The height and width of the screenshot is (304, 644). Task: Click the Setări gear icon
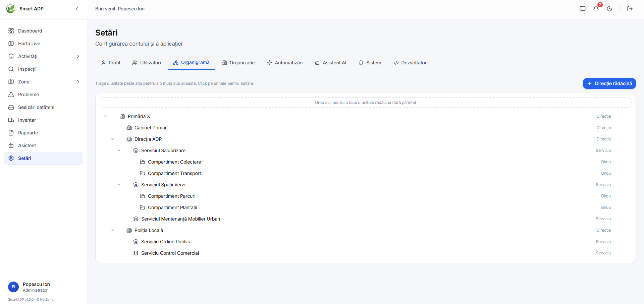[x=11, y=158]
